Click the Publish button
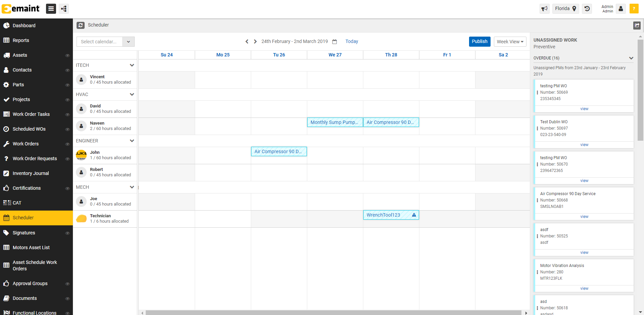The width and height of the screenshot is (644, 315). click(479, 41)
